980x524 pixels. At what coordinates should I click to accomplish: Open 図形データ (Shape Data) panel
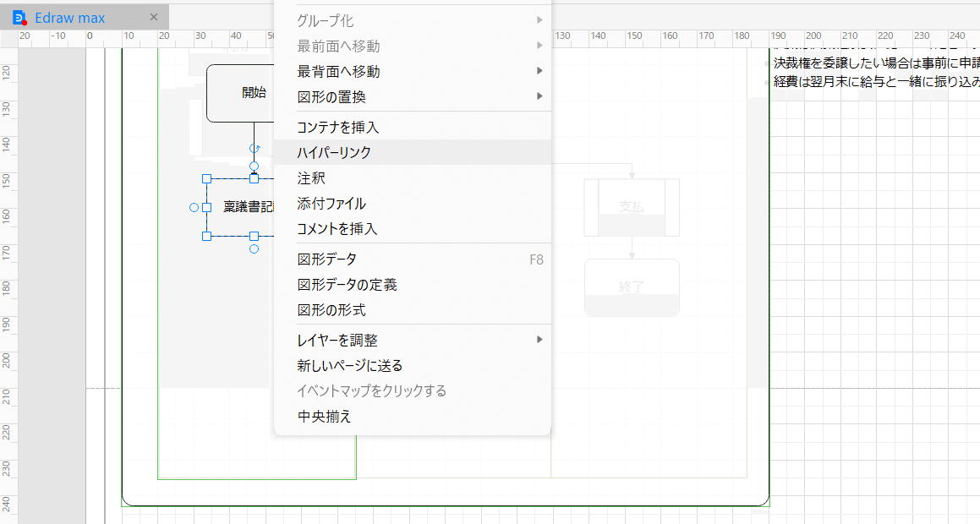[323, 259]
